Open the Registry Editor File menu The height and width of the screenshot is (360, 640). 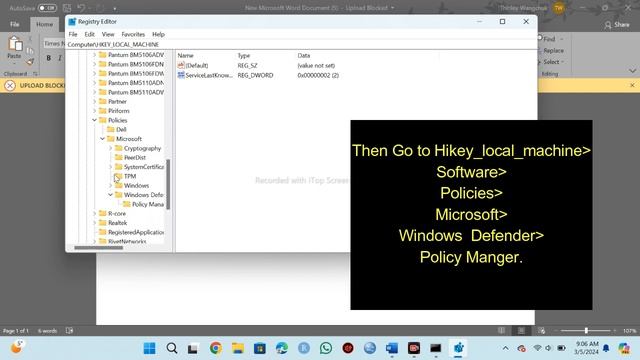click(73, 34)
